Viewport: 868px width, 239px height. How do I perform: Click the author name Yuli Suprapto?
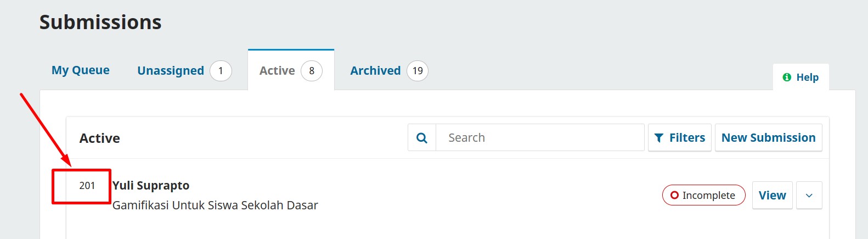point(151,186)
